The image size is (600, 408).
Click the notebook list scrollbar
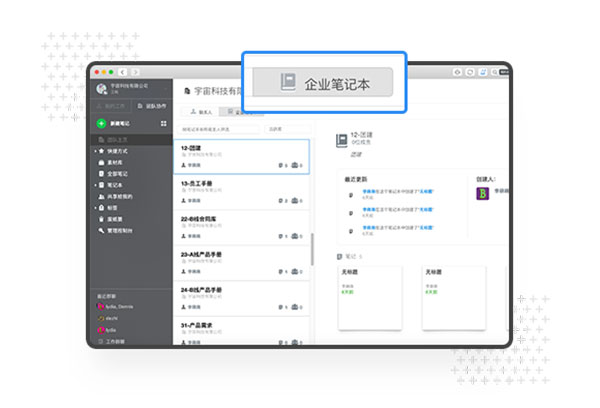point(311,250)
